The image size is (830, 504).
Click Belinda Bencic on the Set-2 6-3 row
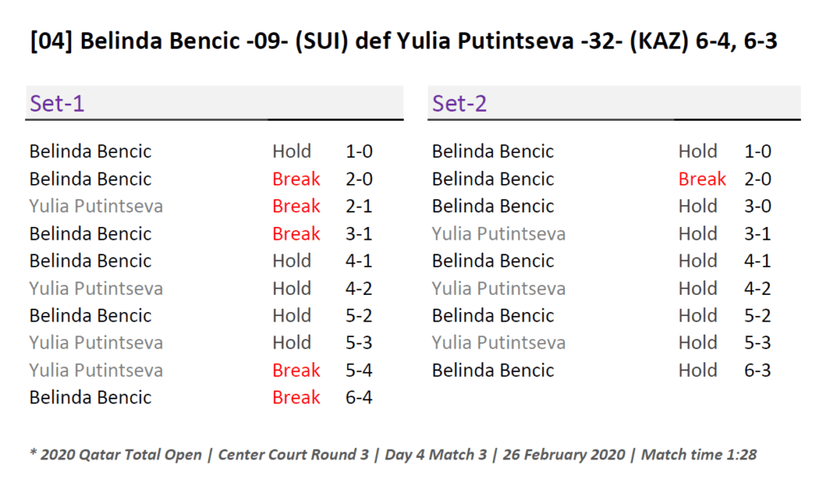click(493, 370)
